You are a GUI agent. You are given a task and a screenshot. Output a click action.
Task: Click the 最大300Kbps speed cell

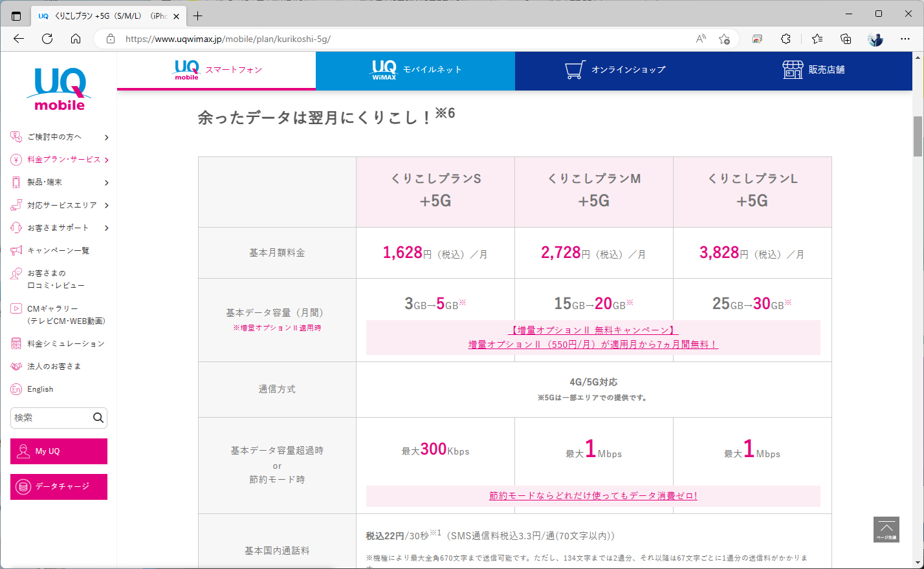pos(435,450)
